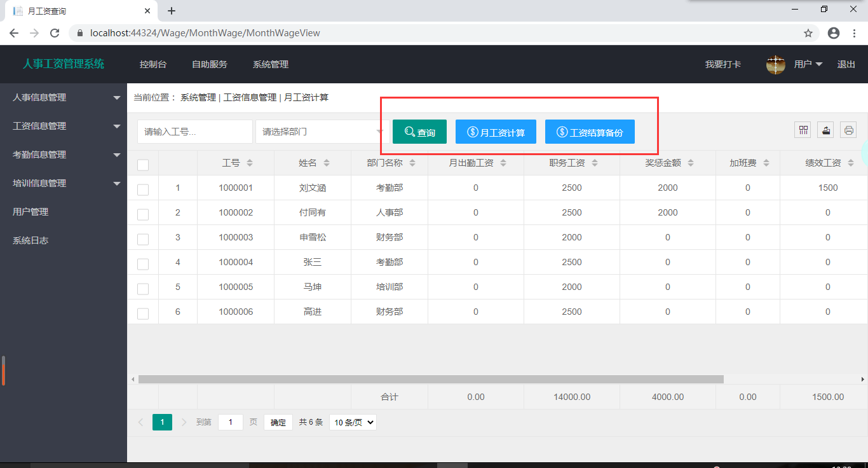This screenshot has height=468, width=868.
Task: Click the user avatar picture
Action: pyautogui.click(x=776, y=64)
